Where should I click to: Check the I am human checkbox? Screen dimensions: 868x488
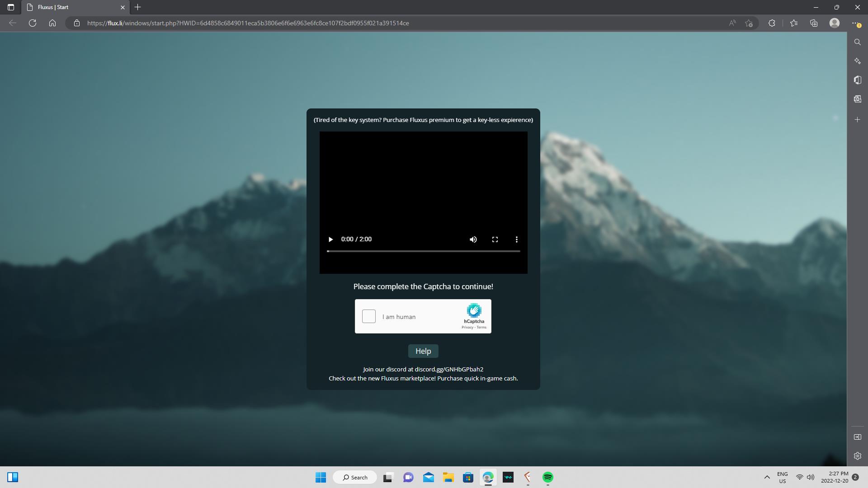pos(368,316)
